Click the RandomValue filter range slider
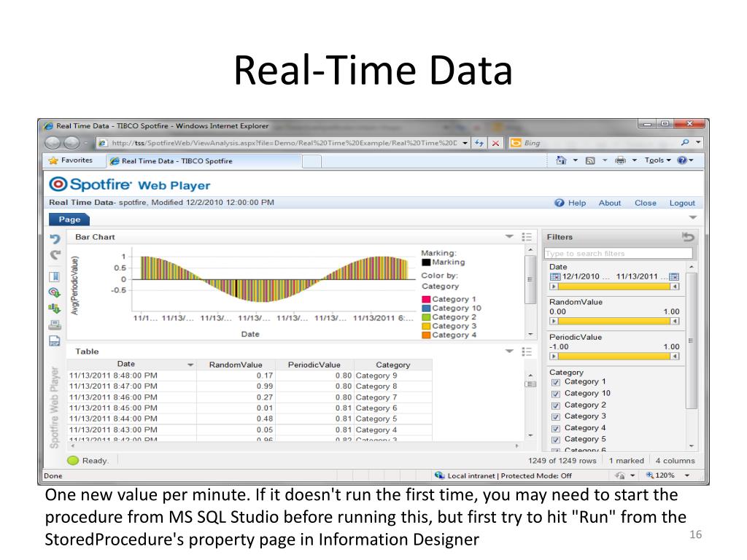 (x=614, y=322)
